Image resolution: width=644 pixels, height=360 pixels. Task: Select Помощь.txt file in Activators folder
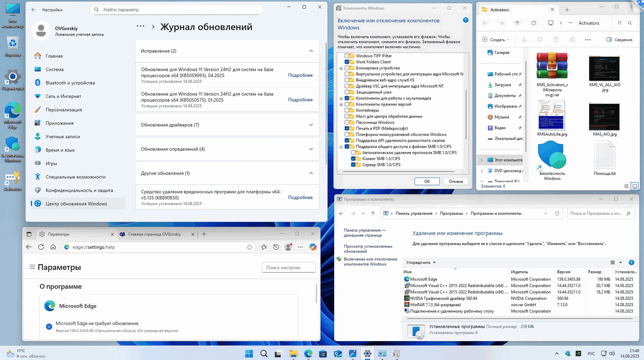coord(604,158)
